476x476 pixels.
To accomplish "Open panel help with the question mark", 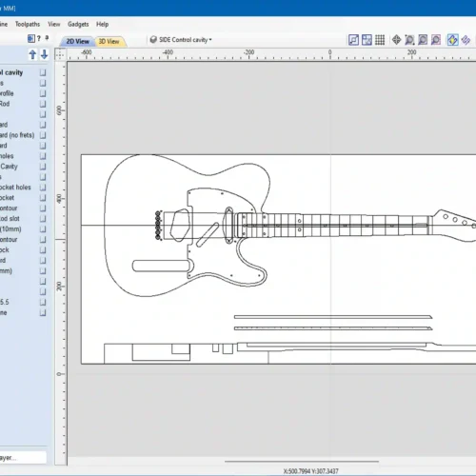I will pos(39,39).
